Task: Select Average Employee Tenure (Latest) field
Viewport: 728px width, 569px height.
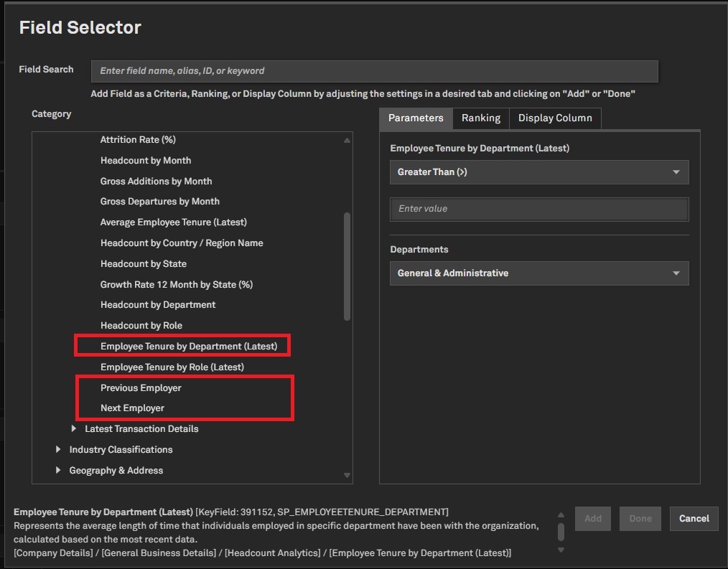Action: (174, 222)
